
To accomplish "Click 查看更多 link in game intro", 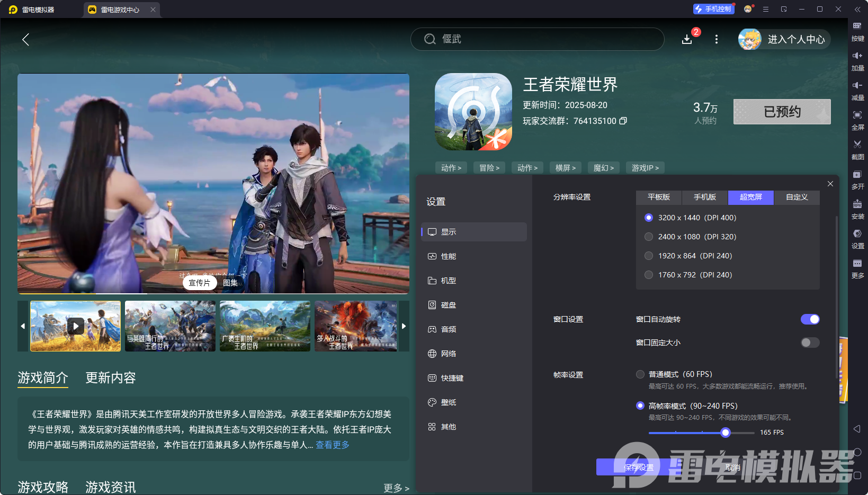I will coord(333,445).
